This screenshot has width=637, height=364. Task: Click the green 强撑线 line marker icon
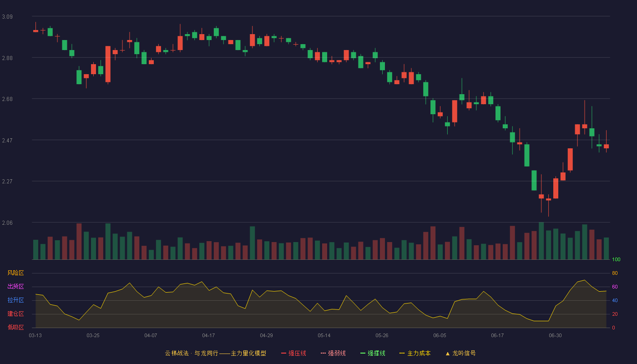363,353
